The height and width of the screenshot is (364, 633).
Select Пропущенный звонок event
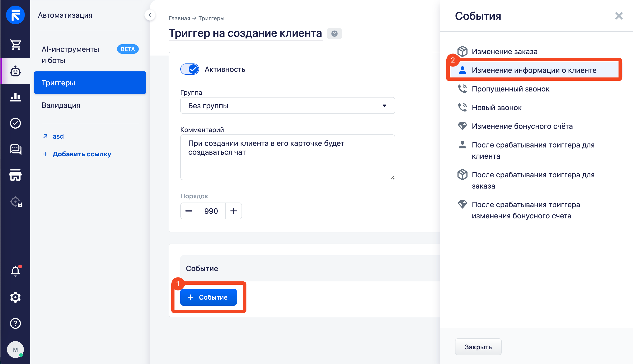coord(510,89)
